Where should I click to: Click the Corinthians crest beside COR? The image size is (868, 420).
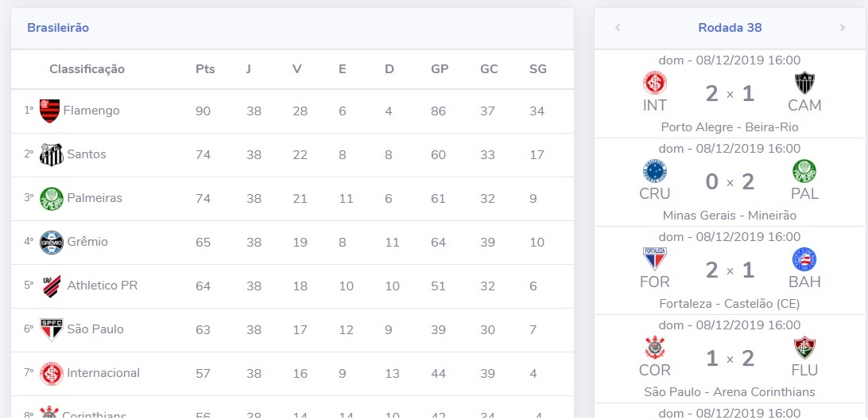point(655,348)
